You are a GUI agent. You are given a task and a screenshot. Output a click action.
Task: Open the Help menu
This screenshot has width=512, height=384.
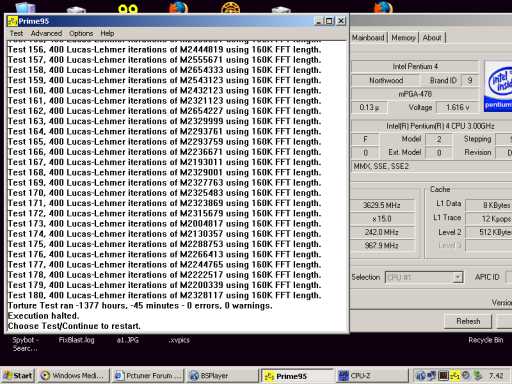point(107,33)
